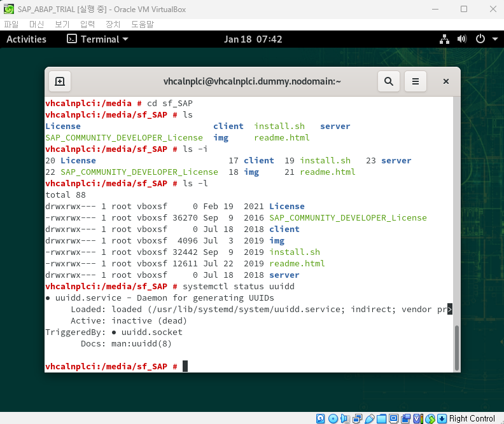The image size is (504, 424).
Task: Click '19 install.sh' in ls -i output
Action: [318, 160]
